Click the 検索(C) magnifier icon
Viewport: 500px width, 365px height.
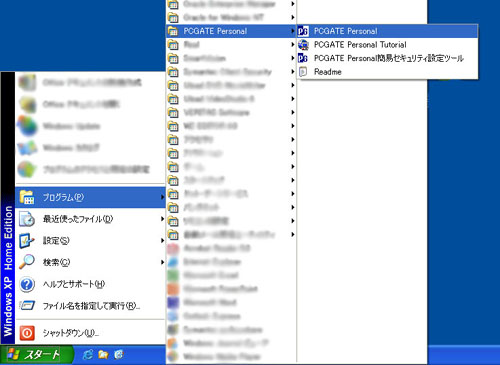[27, 262]
